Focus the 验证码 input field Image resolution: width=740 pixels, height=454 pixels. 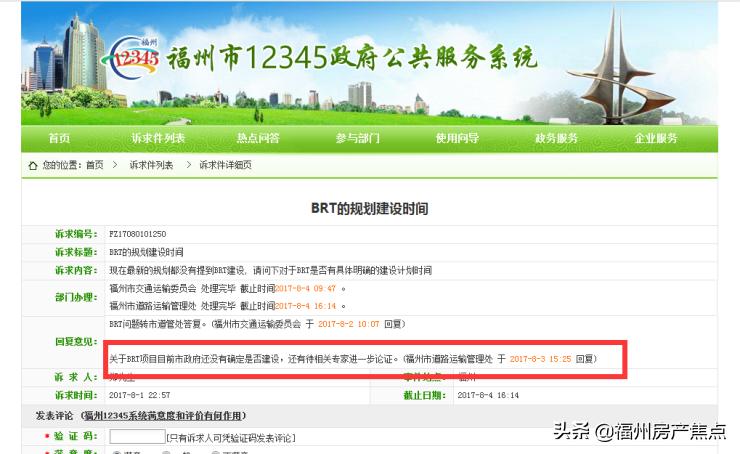137,437
